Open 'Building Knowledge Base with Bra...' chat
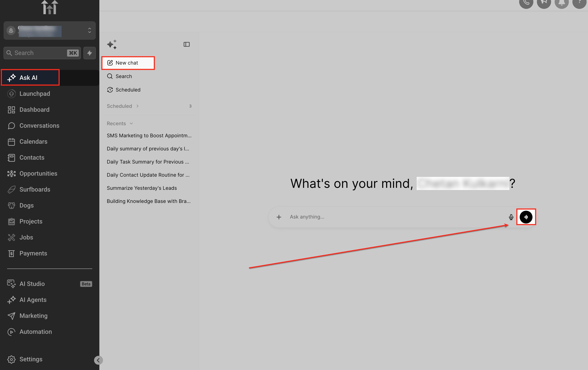The image size is (588, 370). click(x=149, y=201)
